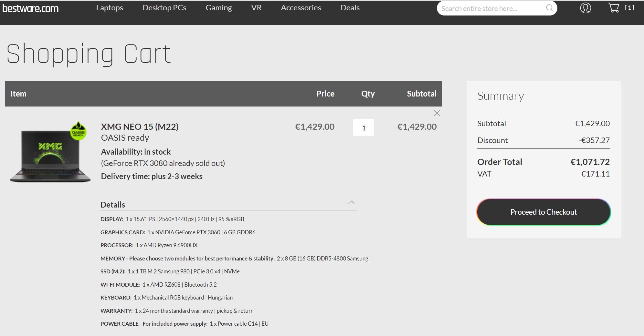644x336 pixels.
Task: Click the Price column header
Action: [325, 94]
